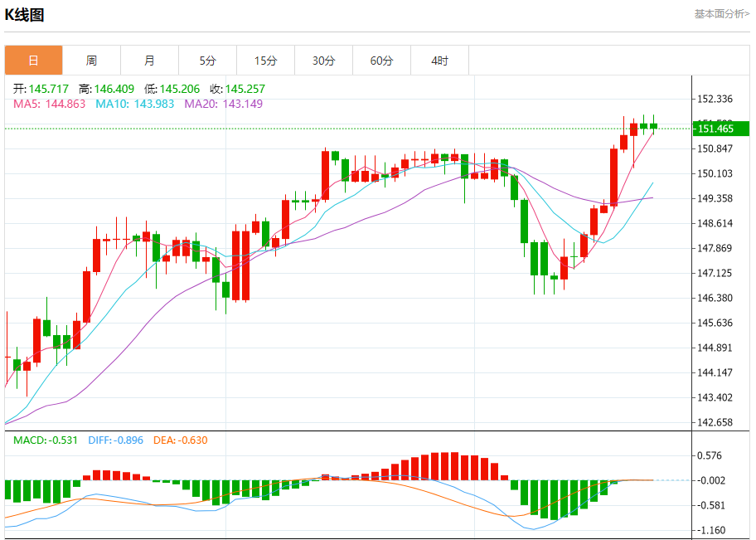The height and width of the screenshot is (540, 756).
Task: Click the -1.160 MACD axis label
Action: [x=711, y=530]
